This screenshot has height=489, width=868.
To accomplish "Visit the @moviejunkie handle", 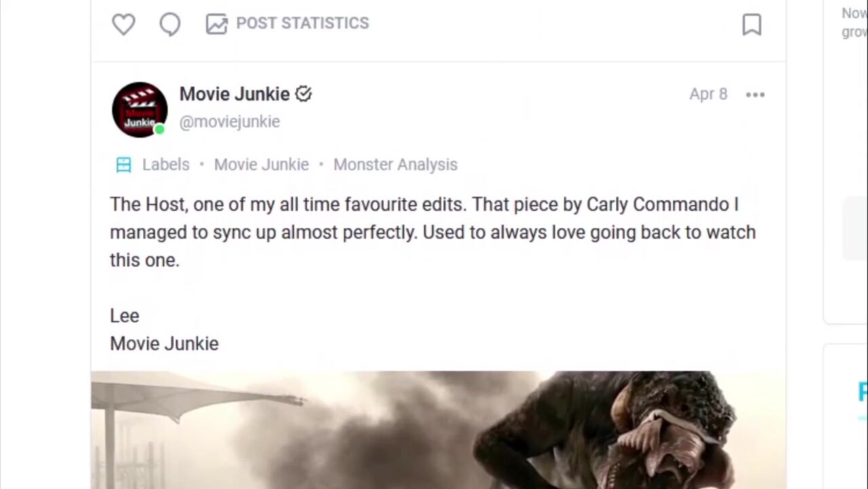I will [229, 122].
